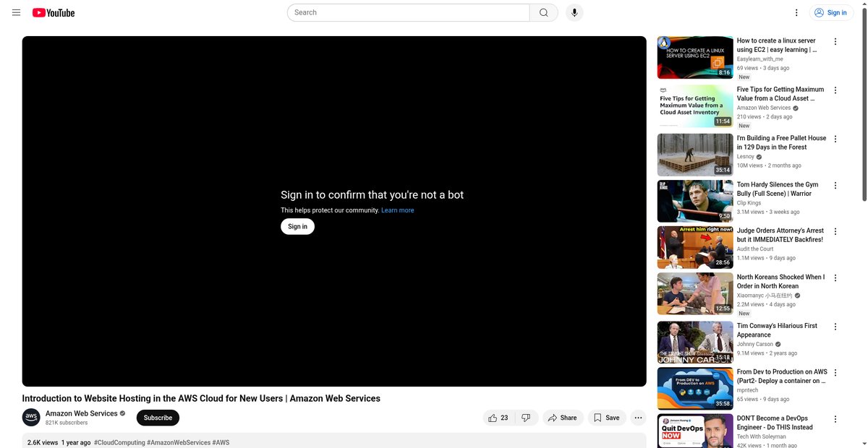The width and height of the screenshot is (868, 448).
Task: Click 'mpntech' channel name
Action: [747, 390]
